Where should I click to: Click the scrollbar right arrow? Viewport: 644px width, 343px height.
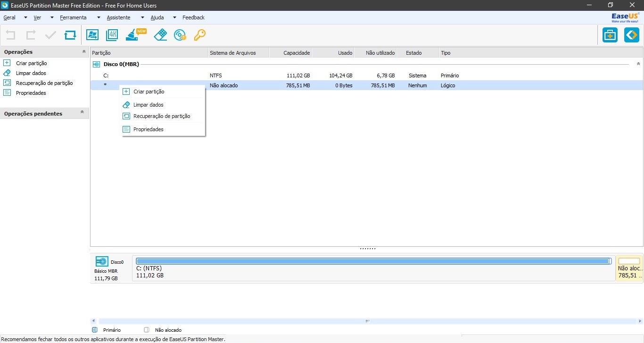tap(639, 321)
